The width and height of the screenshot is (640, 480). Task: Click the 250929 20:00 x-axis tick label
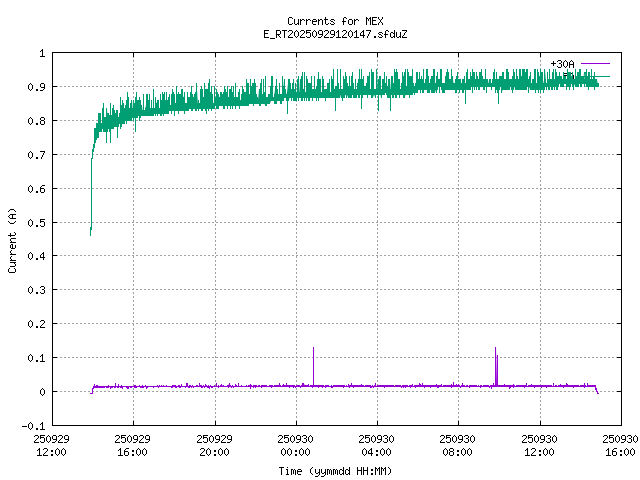coord(214,444)
